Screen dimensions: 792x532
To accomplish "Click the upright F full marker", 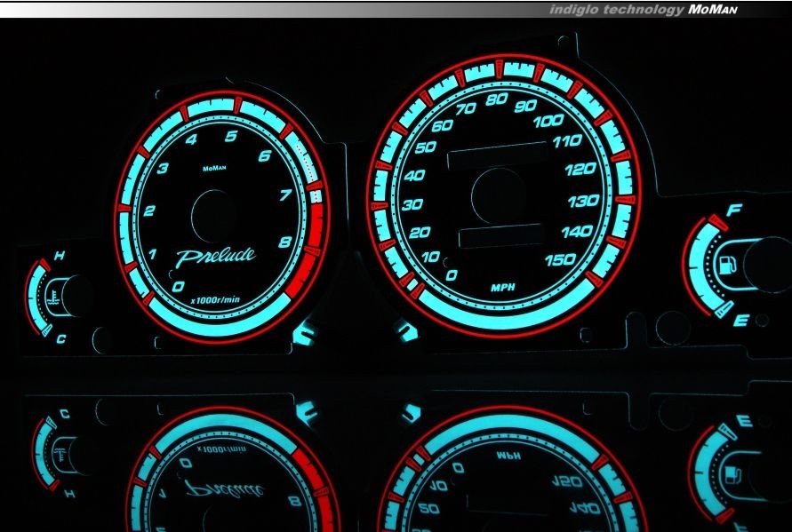I will click(x=734, y=211).
